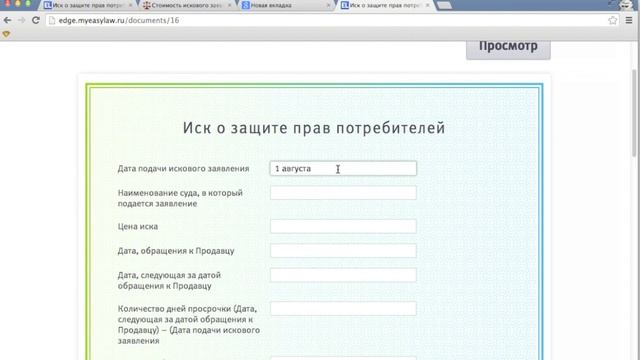Focus the Дата, следующая за датой обращения field

[x=343, y=275]
